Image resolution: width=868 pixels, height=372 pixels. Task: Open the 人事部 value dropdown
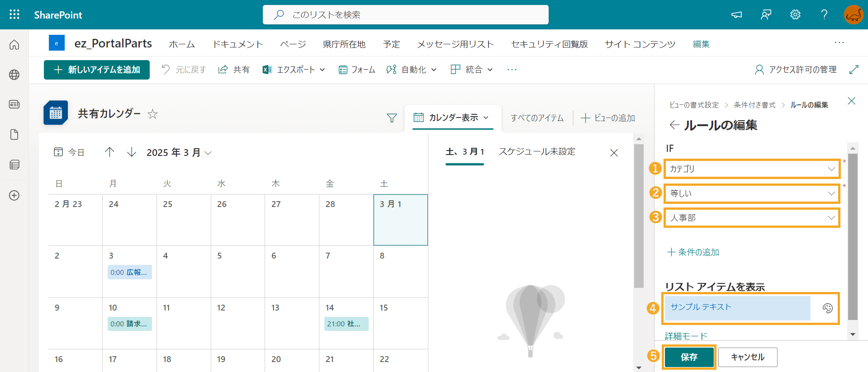coord(752,217)
